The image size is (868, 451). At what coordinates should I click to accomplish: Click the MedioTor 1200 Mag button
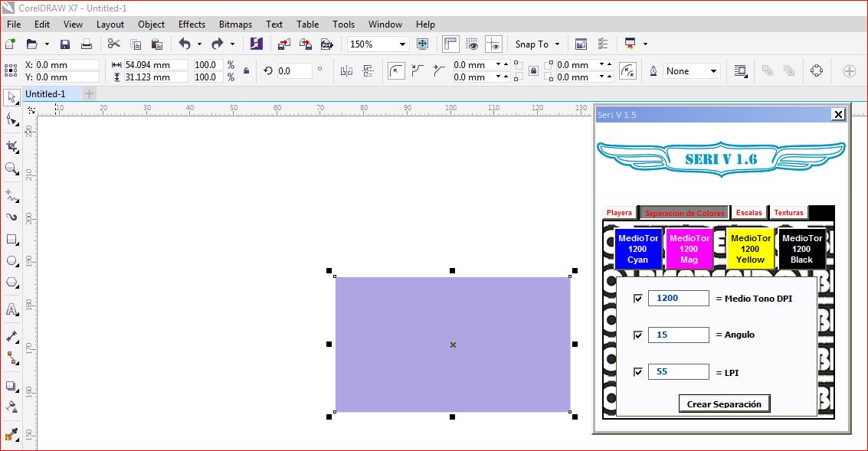point(689,249)
